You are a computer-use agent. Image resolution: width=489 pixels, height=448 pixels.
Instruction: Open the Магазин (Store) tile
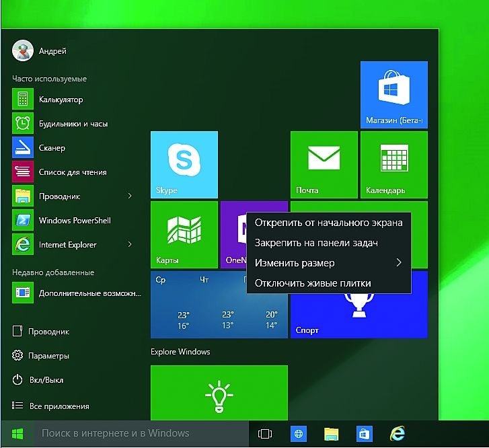point(394,95)
